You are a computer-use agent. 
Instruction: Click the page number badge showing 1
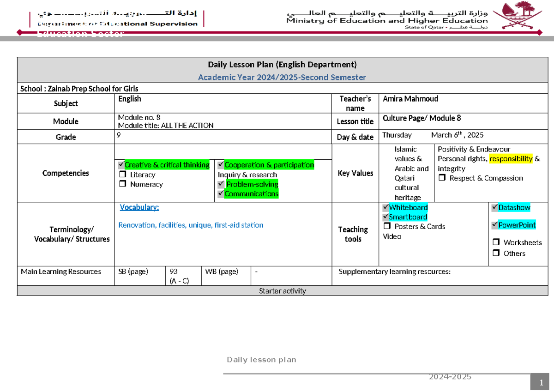(x=541, y=381)
